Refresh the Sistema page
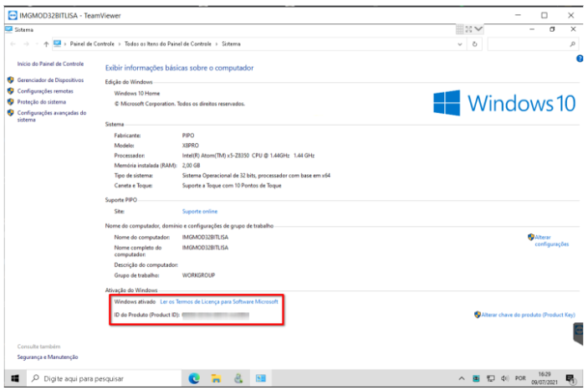The image size is (588, 390). (475, 44)
